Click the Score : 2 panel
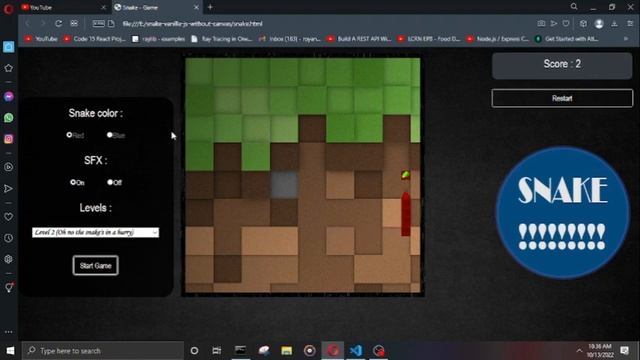The width and height of the screenshot is (640, 360). pyautogui.click(x=562, y=65)
